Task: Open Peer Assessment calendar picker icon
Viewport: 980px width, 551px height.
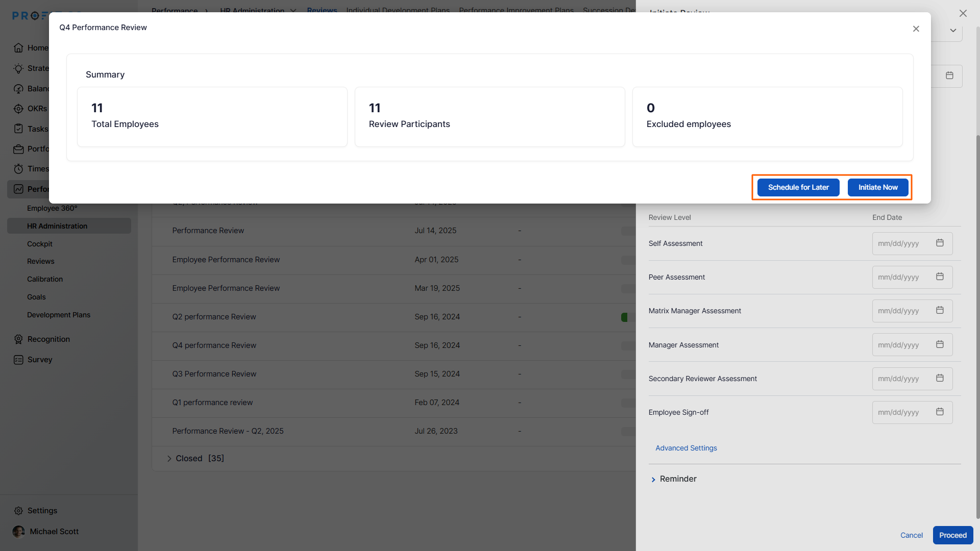Action: point(940,277)
